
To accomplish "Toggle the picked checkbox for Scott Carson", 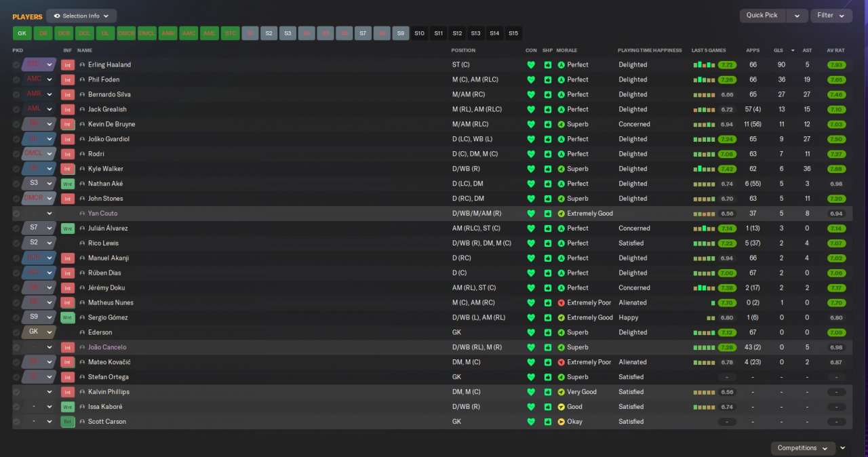I will click(x=16, y=422).
